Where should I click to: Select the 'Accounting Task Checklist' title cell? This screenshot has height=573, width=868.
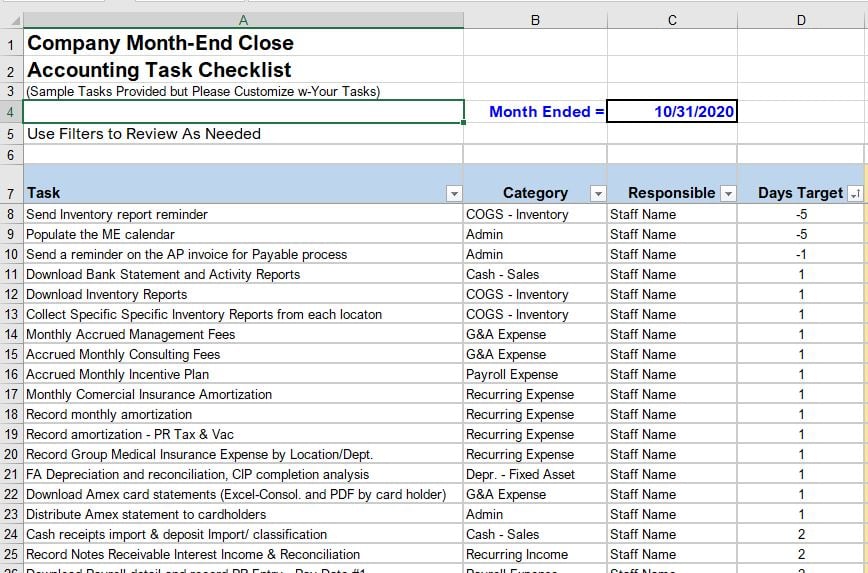click(x=243, y=70)
